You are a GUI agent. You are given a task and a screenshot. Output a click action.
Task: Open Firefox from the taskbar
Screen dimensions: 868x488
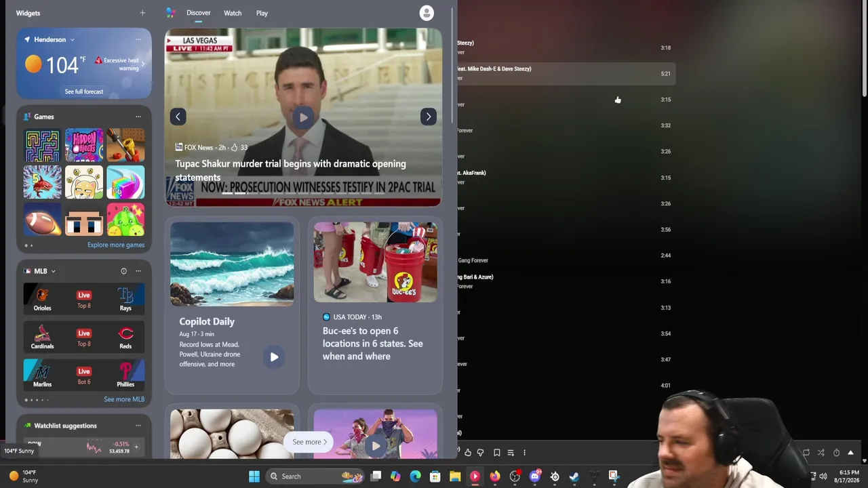click(x=495, y=476)
